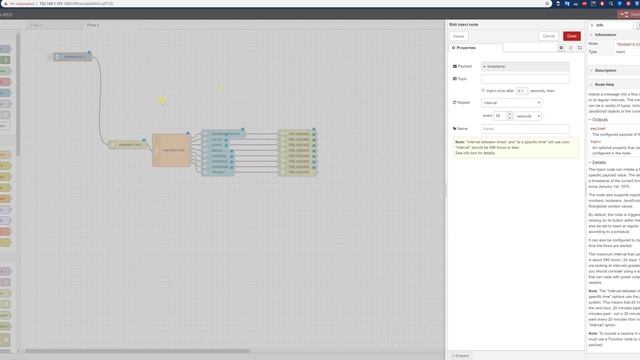Switch to the Flow 1 tab
This screenshot has width=640, height=360.
(54, 25)
